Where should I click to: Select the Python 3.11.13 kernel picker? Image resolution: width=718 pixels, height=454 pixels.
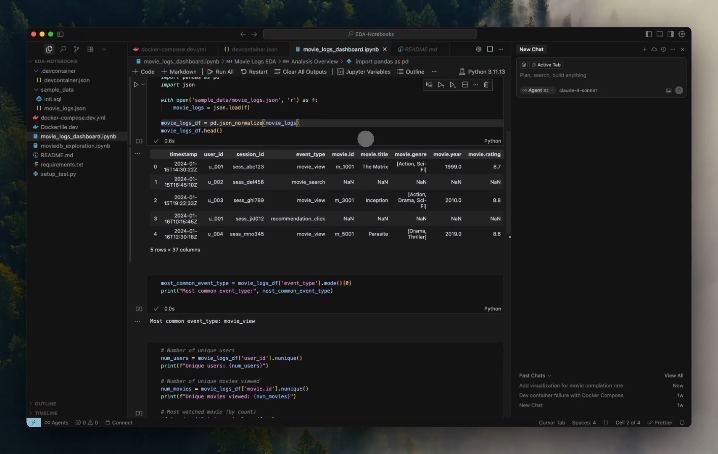tap(482, 71)
